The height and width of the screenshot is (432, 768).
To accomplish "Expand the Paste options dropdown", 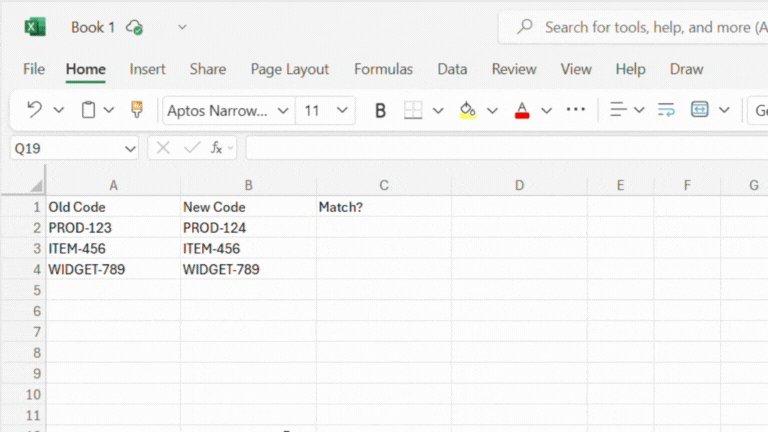I will [109, 110].
